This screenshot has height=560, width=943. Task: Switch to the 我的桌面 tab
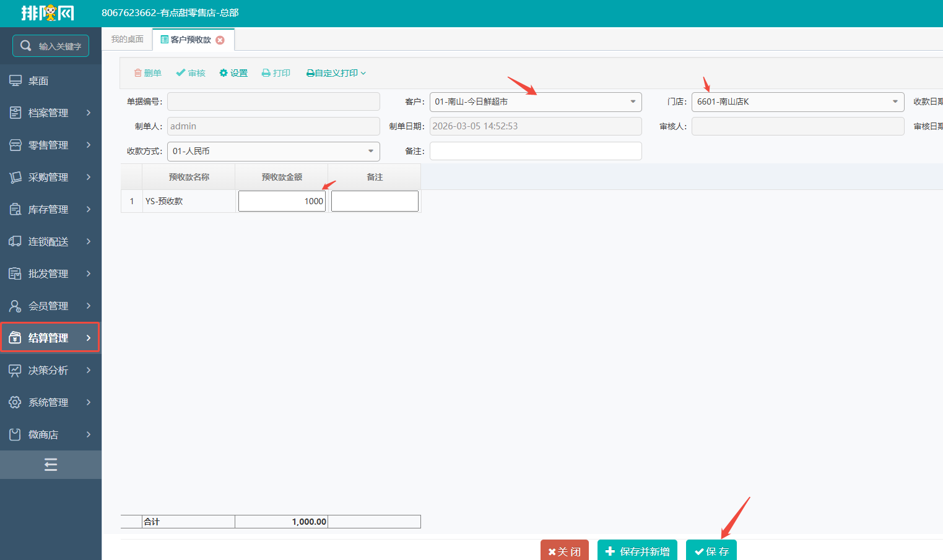pyautogui.click(x=128, y=39)
